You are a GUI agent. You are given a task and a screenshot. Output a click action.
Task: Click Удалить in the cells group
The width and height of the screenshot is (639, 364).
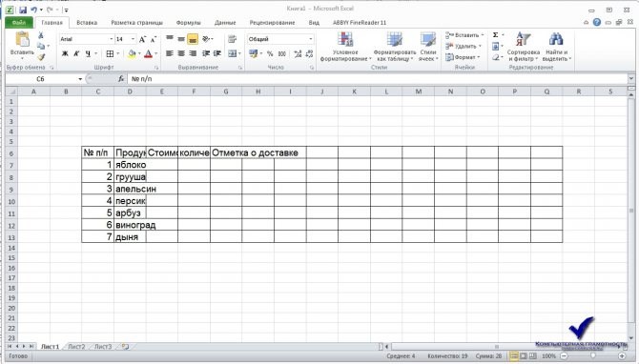[x=464, y=47]
